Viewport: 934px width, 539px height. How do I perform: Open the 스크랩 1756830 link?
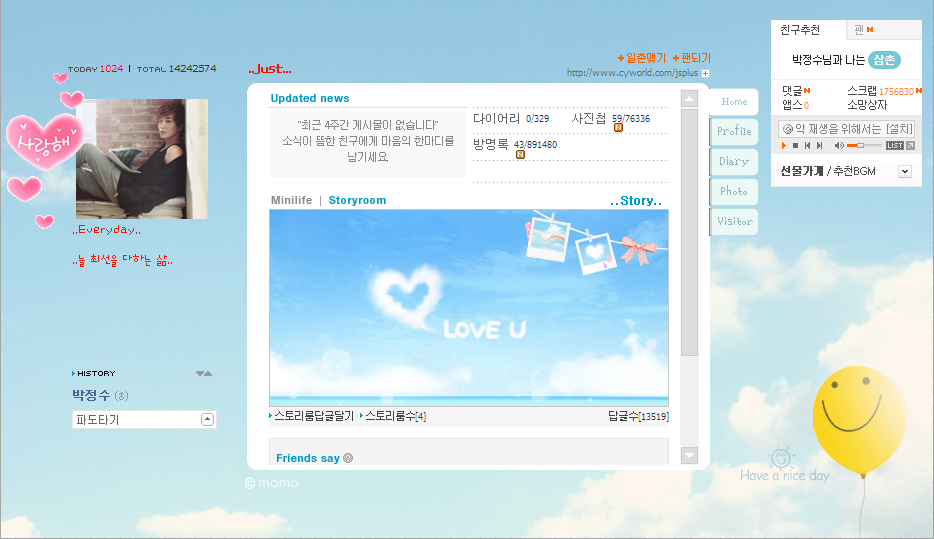884,91
